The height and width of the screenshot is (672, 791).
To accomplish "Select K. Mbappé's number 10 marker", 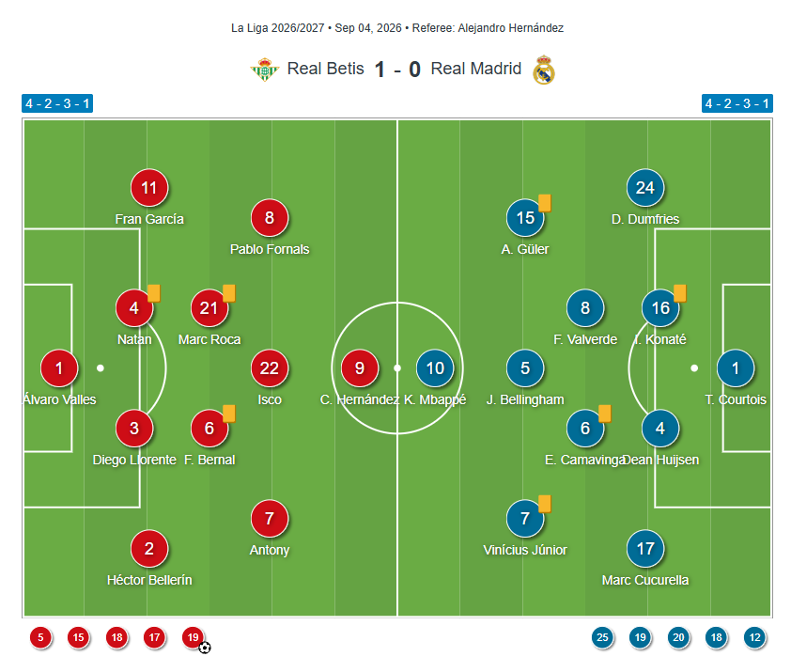I will 435,368.
